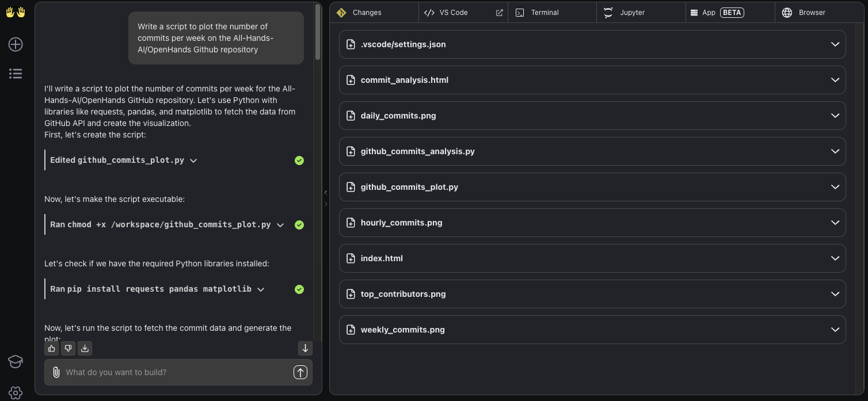Expand the .vscode/settings.json file entry

tap(835, 44)
